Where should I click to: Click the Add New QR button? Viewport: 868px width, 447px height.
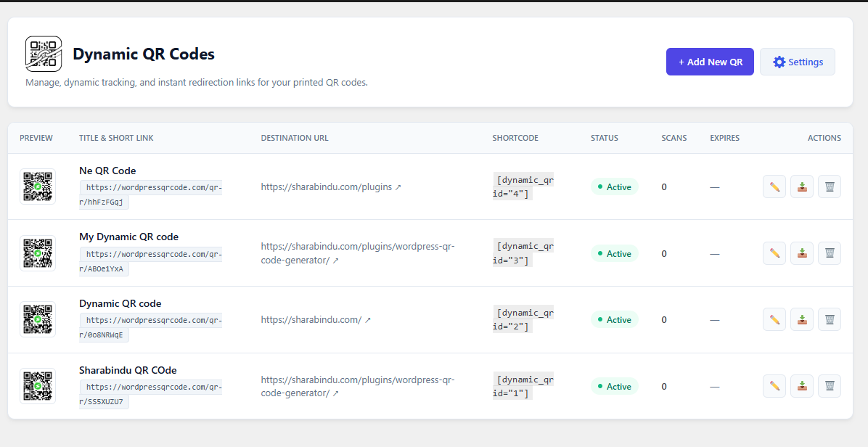click(x=710, y=62)
